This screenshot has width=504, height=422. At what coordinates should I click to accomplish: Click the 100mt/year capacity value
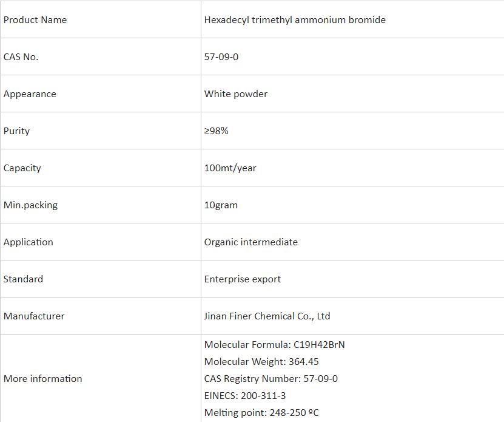click(x=230, y=168)
